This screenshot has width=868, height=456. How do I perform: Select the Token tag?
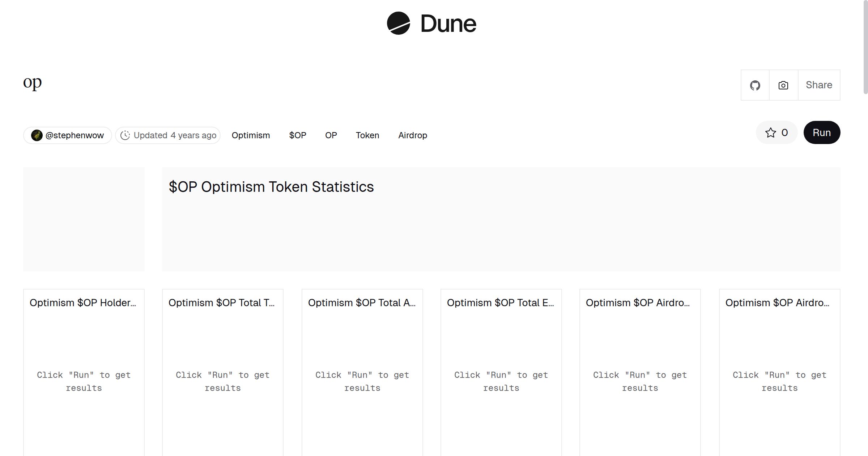point(367,135)
